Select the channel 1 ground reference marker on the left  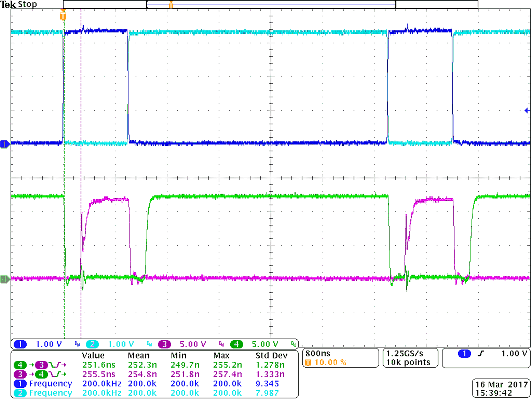(x=4, y=143)
